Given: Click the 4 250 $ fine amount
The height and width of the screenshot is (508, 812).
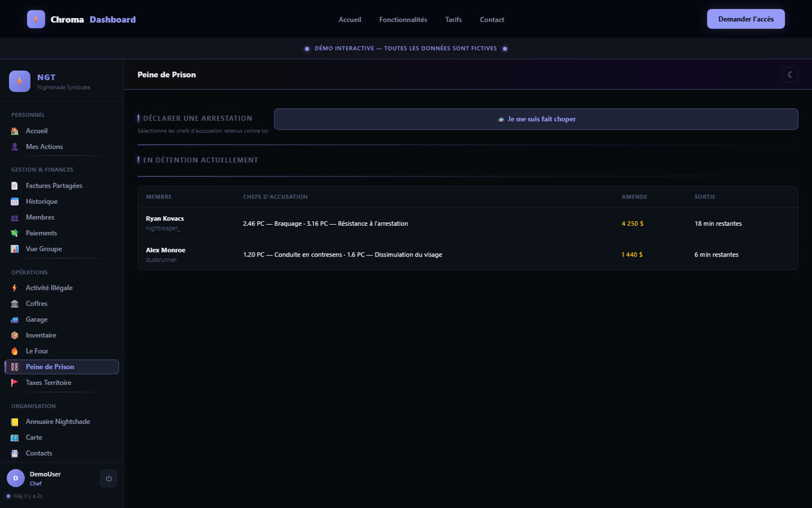Looking at the screenshot, I should coord(632,224).
